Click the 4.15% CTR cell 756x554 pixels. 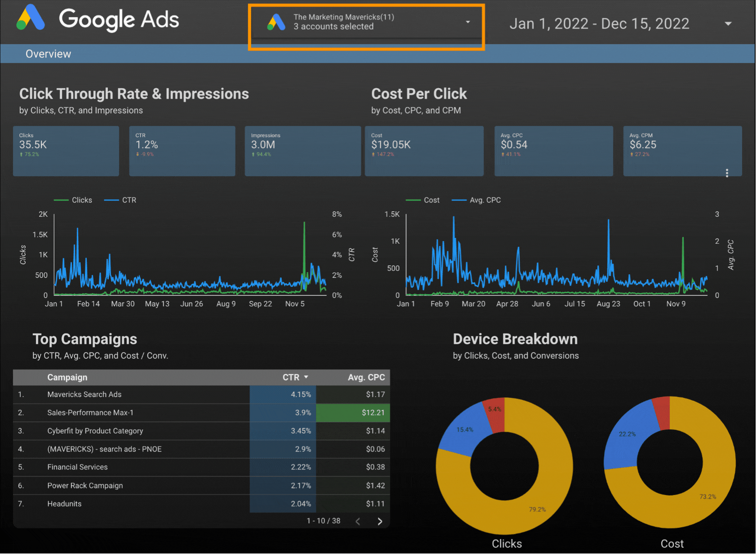click(283, 394)
